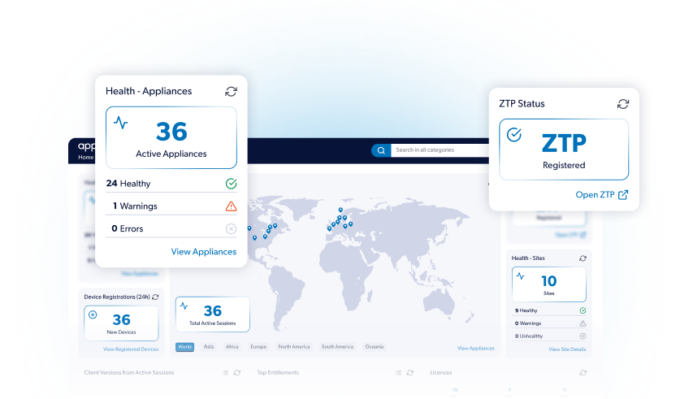Select the World map tab
Screen dimensions: 680x399
185,347
